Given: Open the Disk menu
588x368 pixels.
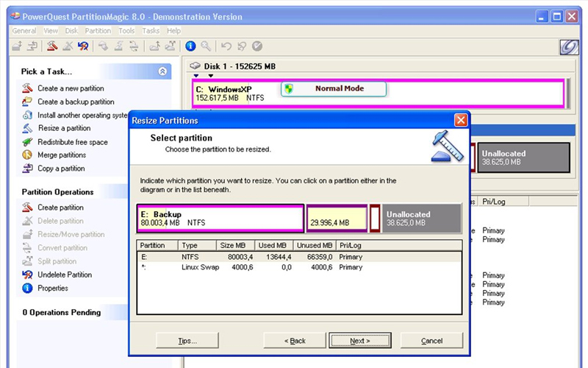Looking at the screenshot, I should [71, 31].
